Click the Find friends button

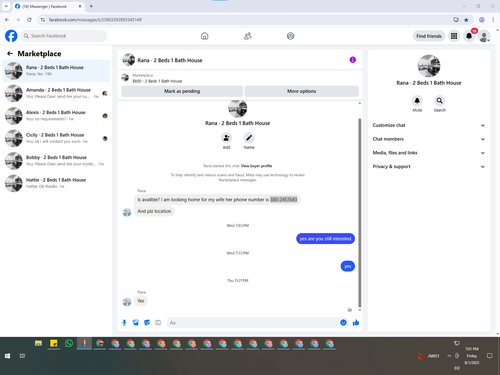[429, 36]
